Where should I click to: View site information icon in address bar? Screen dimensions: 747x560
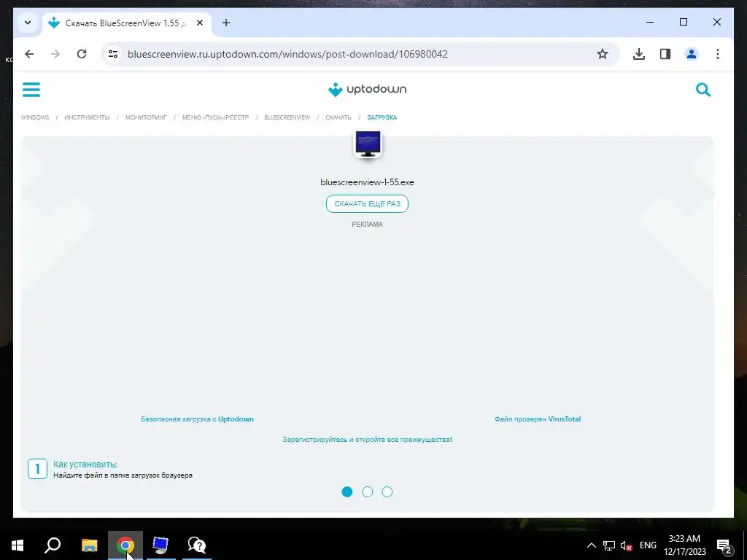pos(113,54)
